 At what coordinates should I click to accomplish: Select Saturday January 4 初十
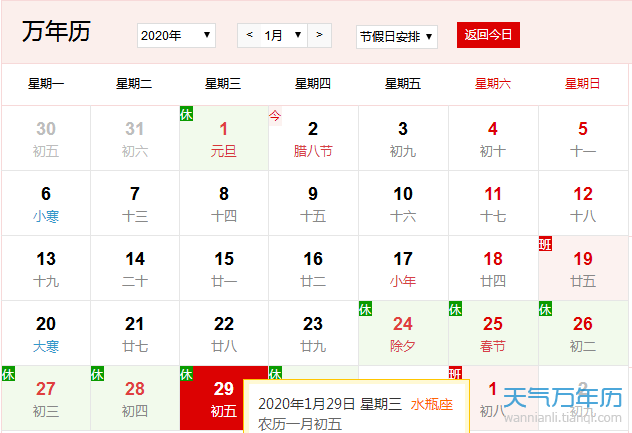point(493,138)
